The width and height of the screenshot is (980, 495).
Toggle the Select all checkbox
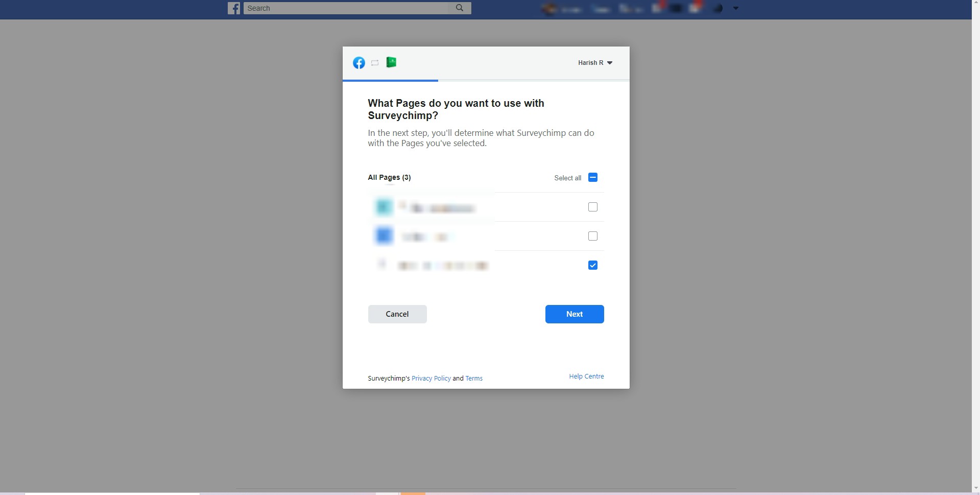(592, 177)
